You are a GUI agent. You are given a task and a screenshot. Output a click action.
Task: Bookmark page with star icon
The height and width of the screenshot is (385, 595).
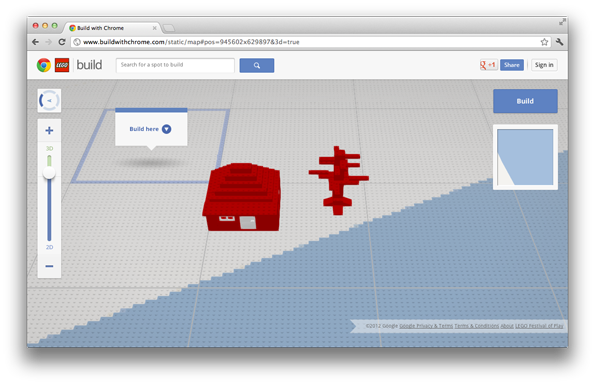click(x=544, y=42)
